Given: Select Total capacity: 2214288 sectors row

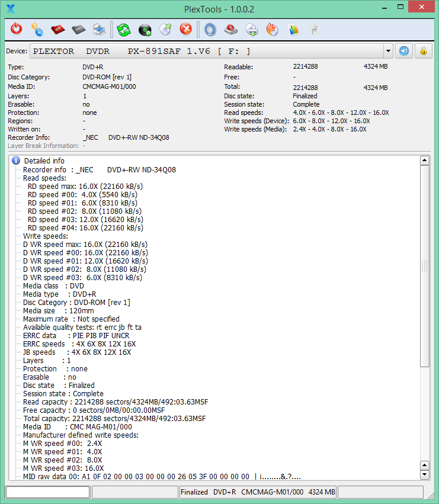Looking at the screenshot, I should 114,419.
